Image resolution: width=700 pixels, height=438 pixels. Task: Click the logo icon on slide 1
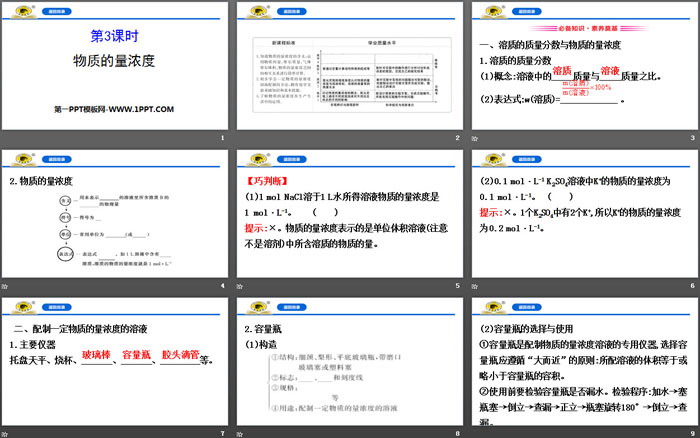point(24,12)
